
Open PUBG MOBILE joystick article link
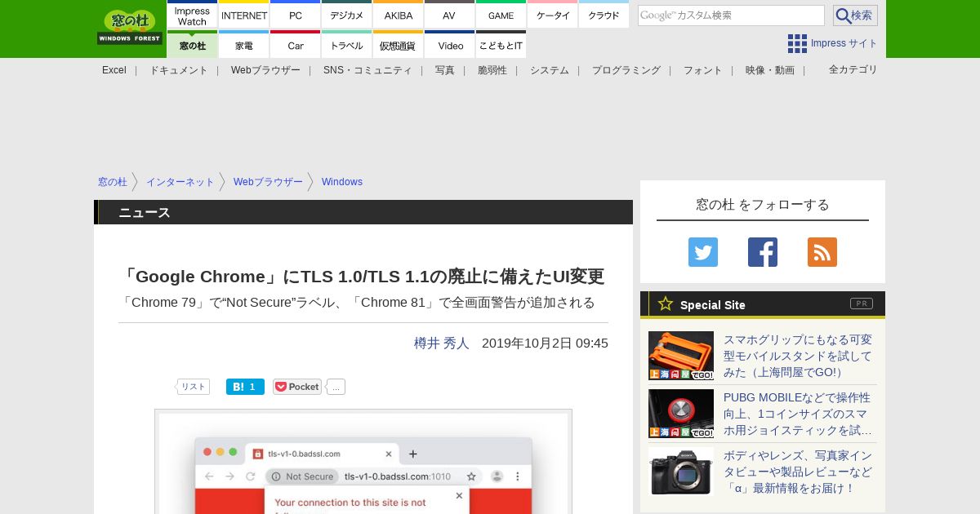(x=798, y=414)
